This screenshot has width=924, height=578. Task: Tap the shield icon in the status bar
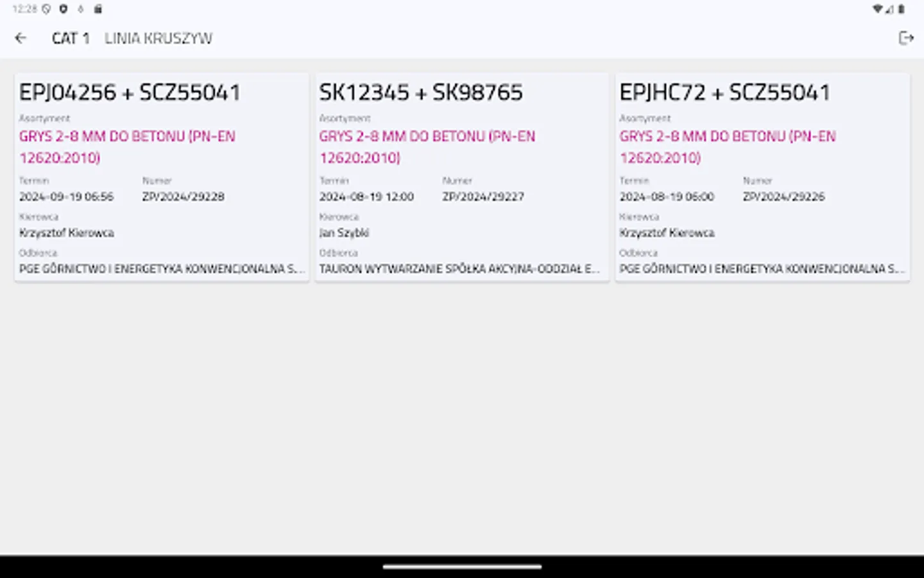[x=62, y=9]
